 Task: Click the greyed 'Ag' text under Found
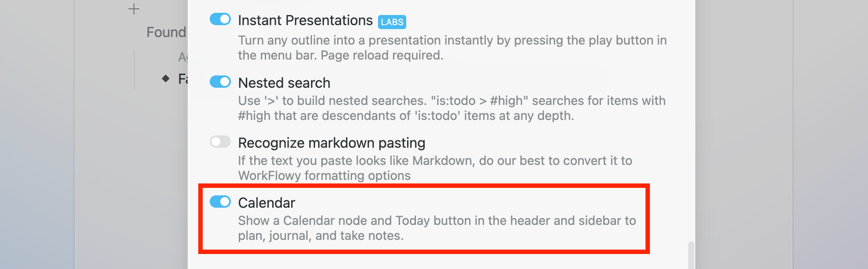click(182, 57)
